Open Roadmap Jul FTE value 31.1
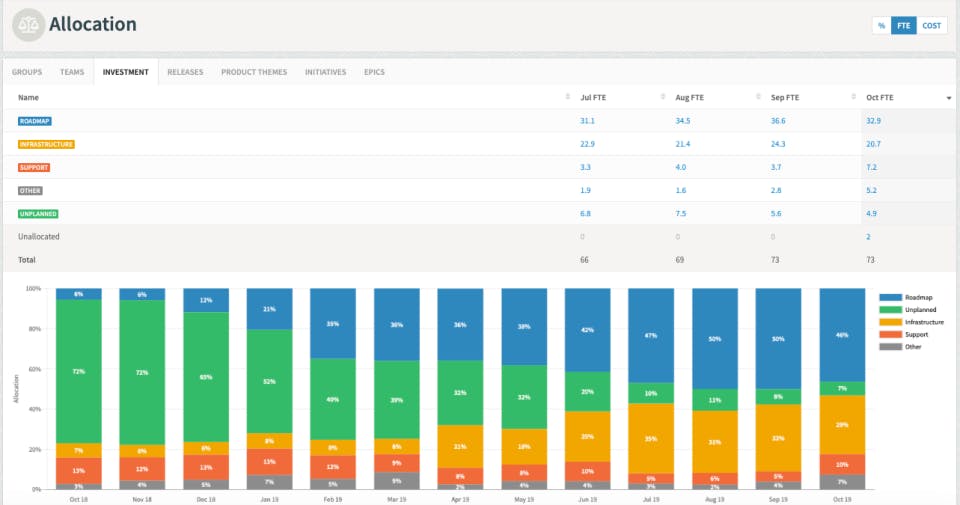Viewport: 960px width, 505px height. [x=587, y=121]
